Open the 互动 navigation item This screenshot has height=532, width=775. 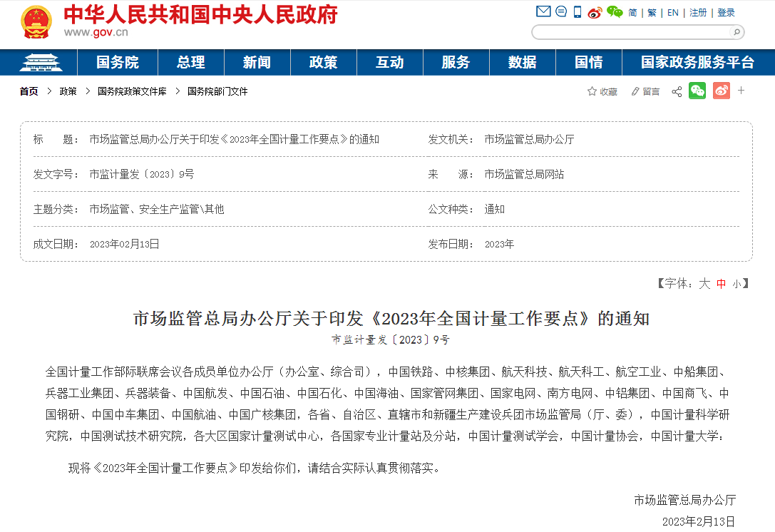click(389, 62)
